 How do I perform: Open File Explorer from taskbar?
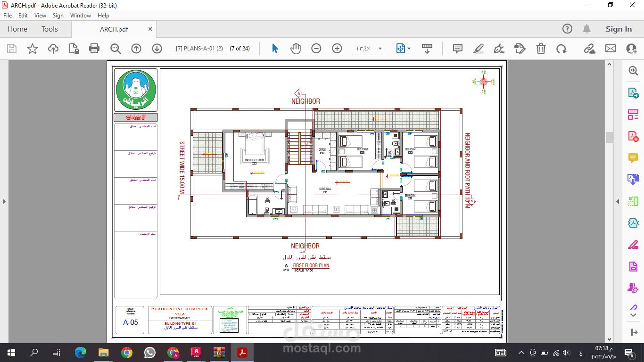tap(104, 352)
